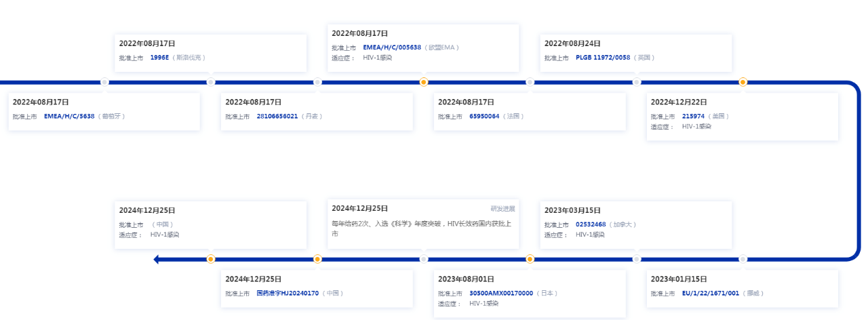
Task: Click the date 2022年12月22日
Action: [679, 102]
